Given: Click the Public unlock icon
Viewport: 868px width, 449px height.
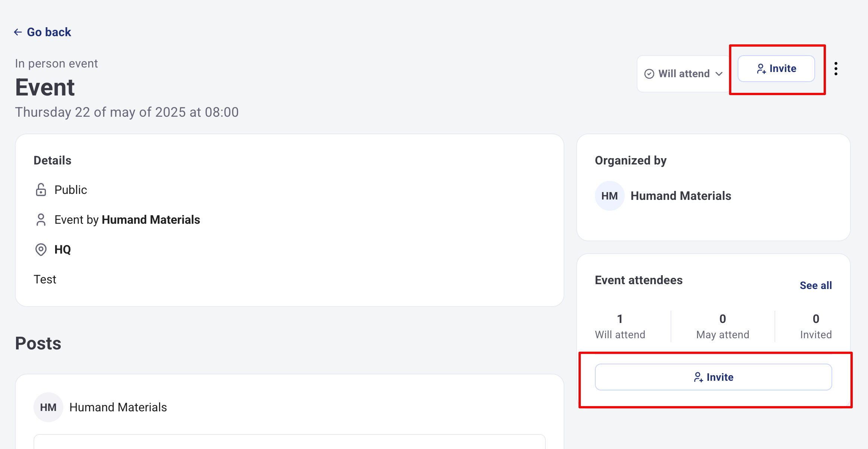Looking at the screenshot, I should coord(41,190).
